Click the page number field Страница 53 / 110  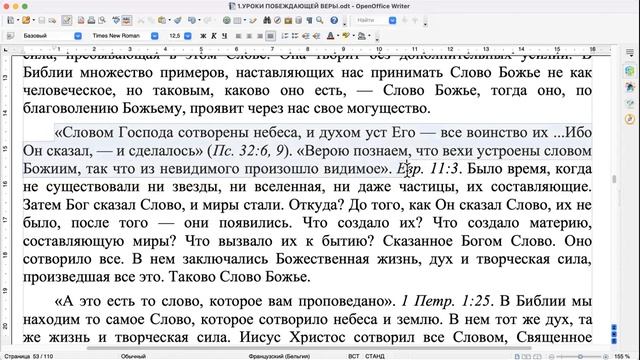click(29, 356)
